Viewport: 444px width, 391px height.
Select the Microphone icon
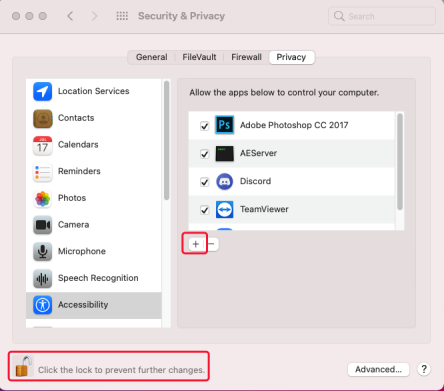[43, 252]
